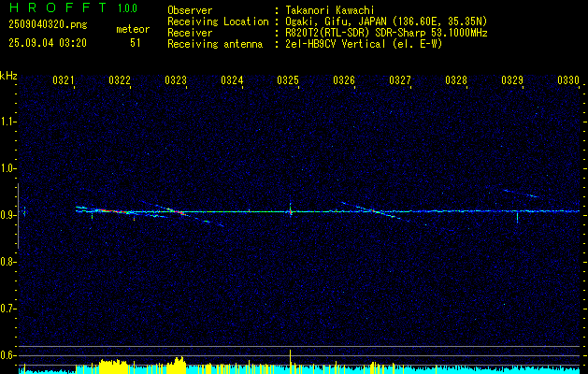Click the 0329 time marker

(x=512, y=80)
